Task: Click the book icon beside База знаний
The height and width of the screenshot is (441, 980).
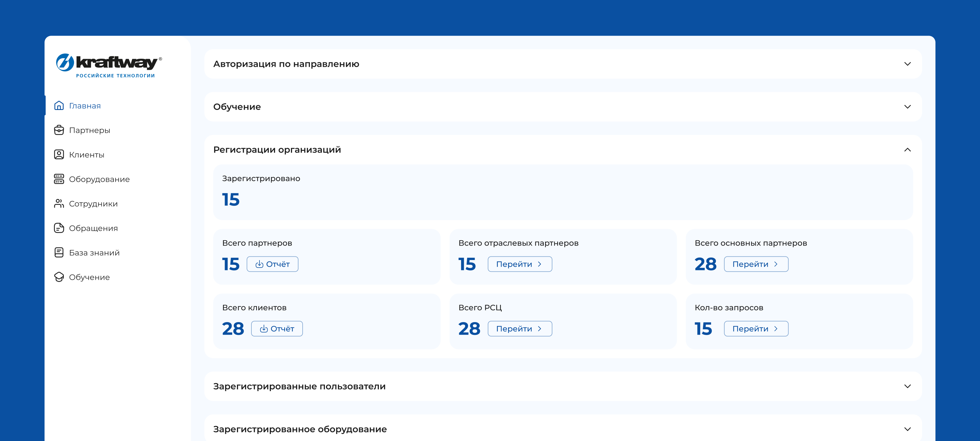Action: click(x=59, y=252)
